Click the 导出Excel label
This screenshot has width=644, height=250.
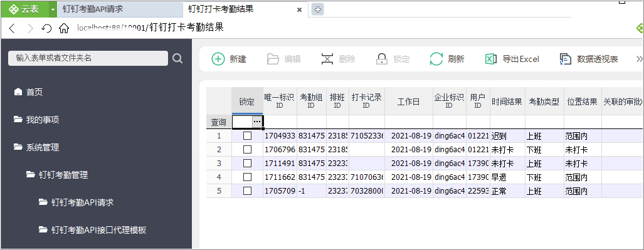click(x=521, y=59)
